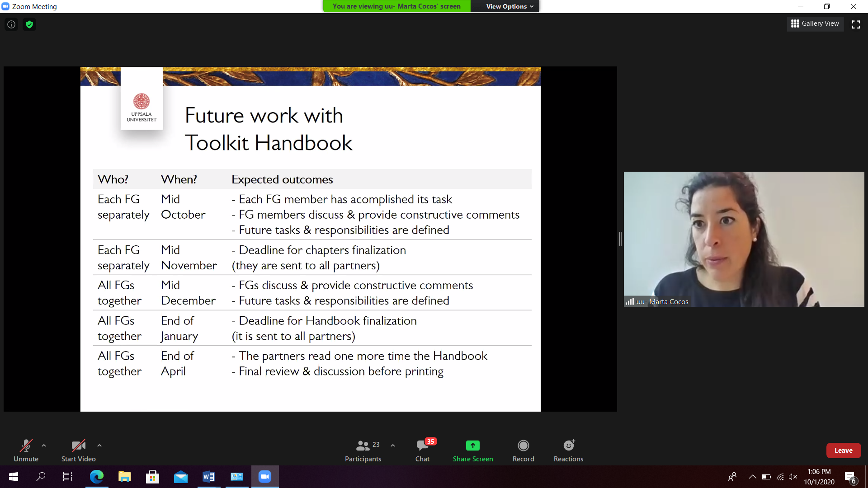The height and width of the screenshot is (488, 868).
Task: Open View Options dropdown
Action: pos(509,6)
